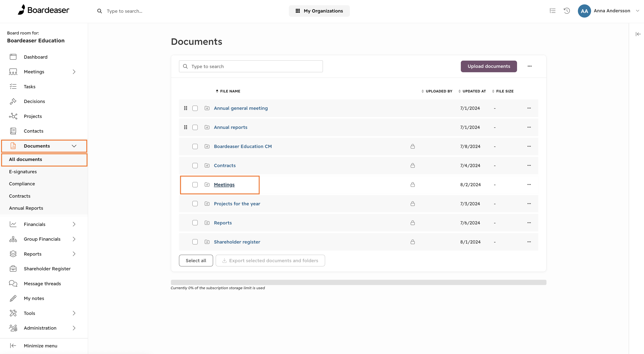Image resolution: width=644 pixels, height=354 pixels.
Task: Open E-signatures under Documents
Action: click(23, 172)
